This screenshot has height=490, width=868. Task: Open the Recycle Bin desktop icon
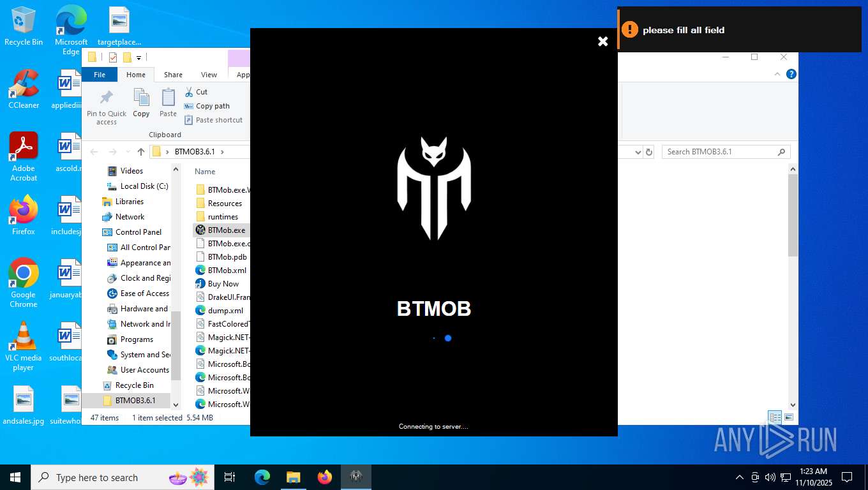coord(24,27)
